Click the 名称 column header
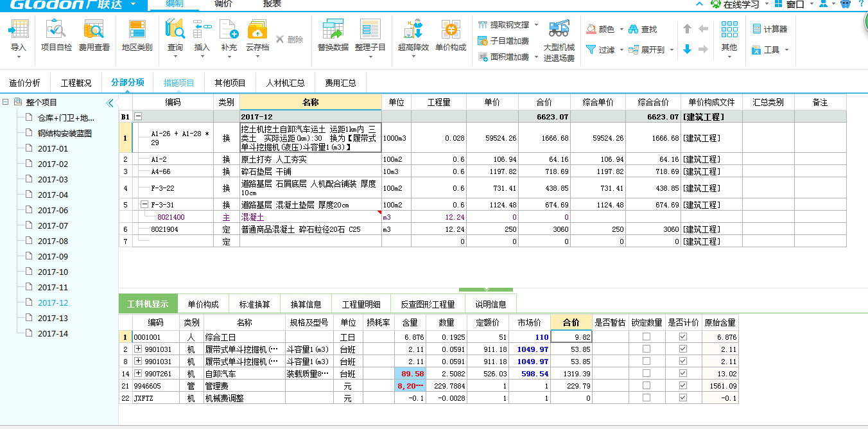 click(x=310, y=102)
